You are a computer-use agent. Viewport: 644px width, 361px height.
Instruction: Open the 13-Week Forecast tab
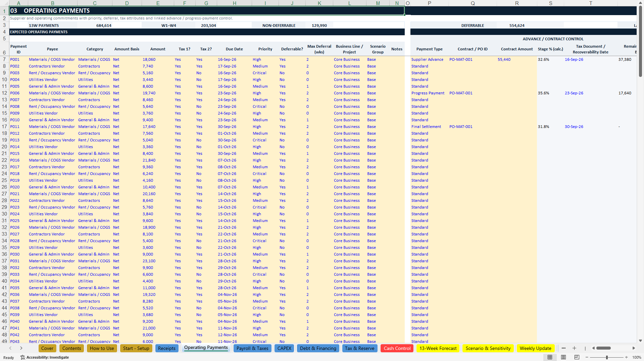tap(438, 348)
